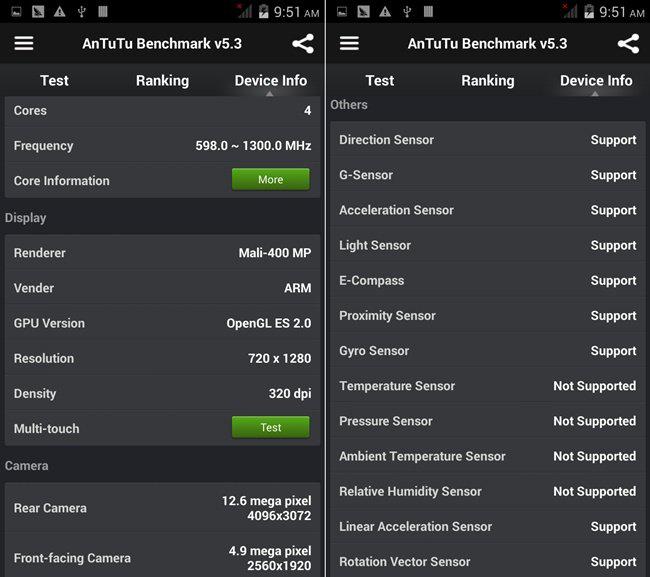Switch to Test tab in left screen
The height and width of the screenshot is (577, 650).
(x=54, y=80)
